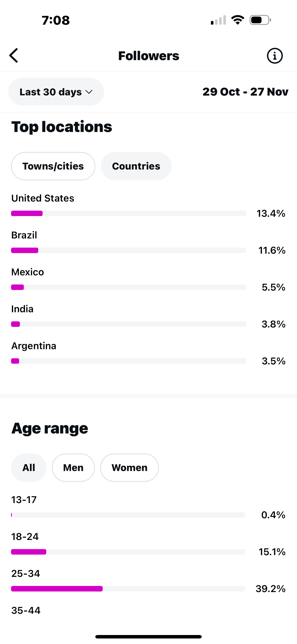Select the Towns/cities filter

[x=53, y=166]
